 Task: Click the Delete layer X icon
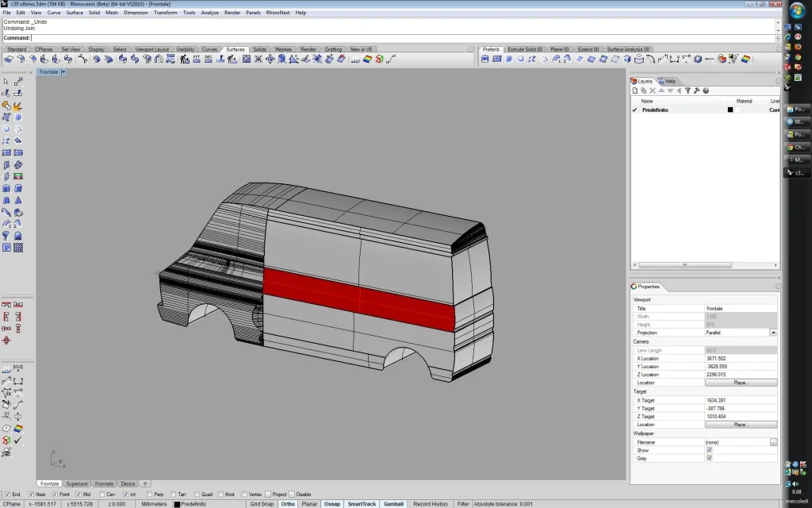(653, 90)
